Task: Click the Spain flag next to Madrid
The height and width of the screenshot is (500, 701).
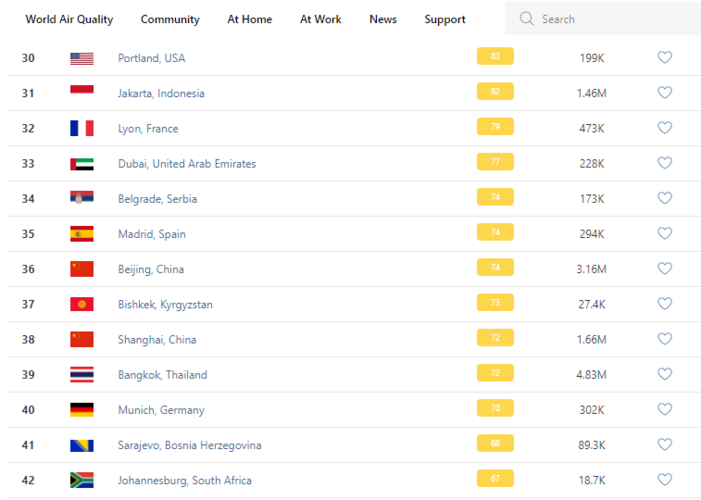Action: click(82, 234)
